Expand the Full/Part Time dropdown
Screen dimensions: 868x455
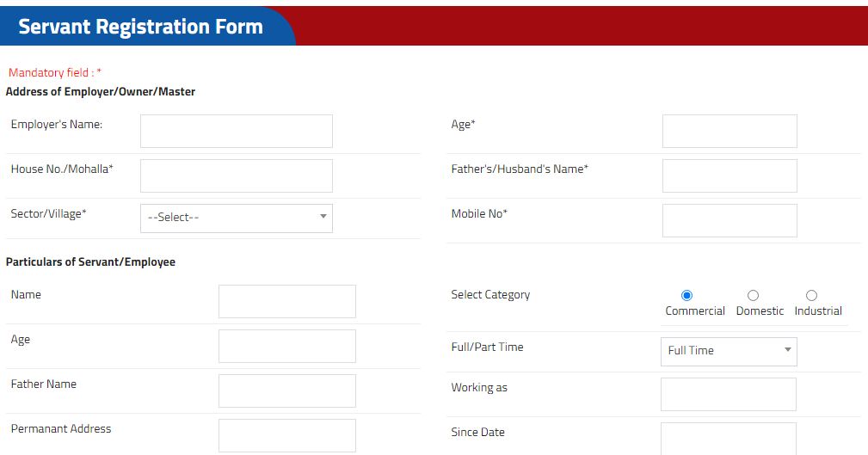(x=728, y=351)
